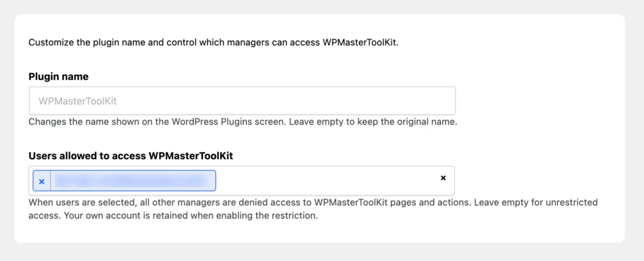Click the 'When users are selected' help text
This screenshot has height=261, width=644.
point(313,209)
